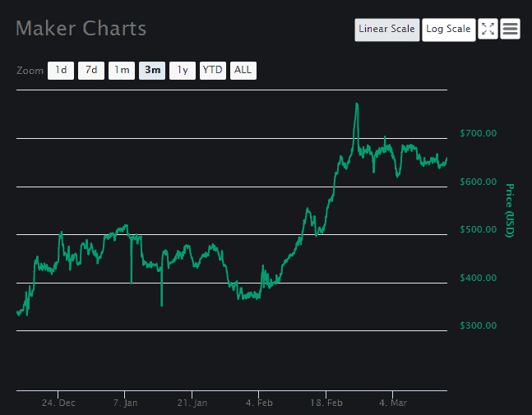Image resolution: width=532 pixels, height=415 pixels.
Task: Click the Zoom label text
Action: [30, 71]
